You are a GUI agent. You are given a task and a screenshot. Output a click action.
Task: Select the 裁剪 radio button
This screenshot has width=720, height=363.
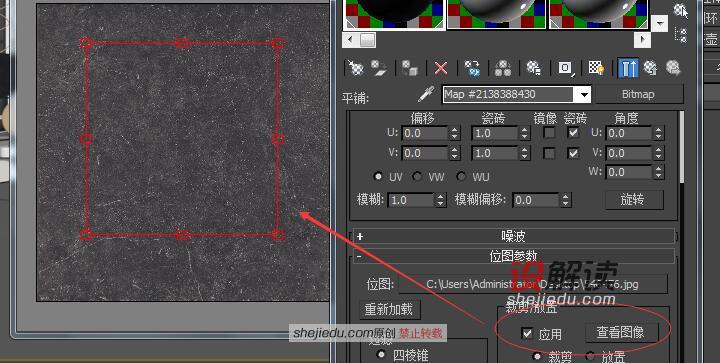[536, 357]
